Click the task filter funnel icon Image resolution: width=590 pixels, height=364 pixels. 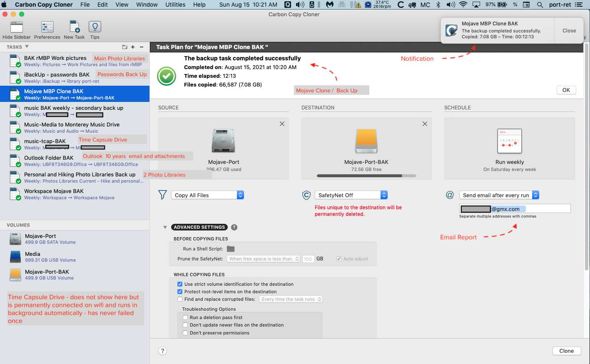[163, 195]
